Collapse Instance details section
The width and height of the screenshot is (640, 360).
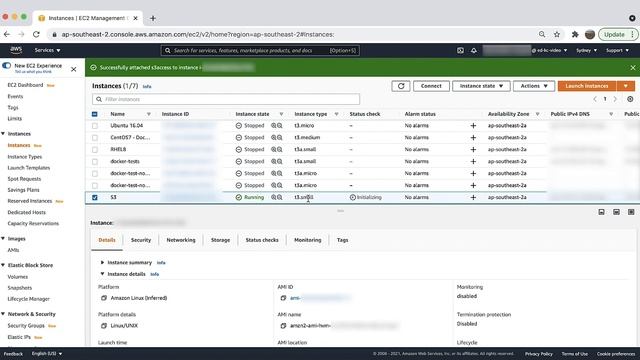coord(102,274)
